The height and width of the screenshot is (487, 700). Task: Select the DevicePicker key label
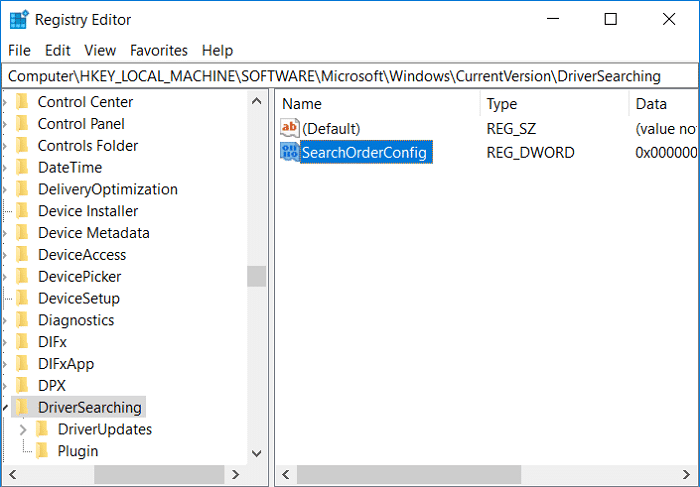tap(79, 276)
